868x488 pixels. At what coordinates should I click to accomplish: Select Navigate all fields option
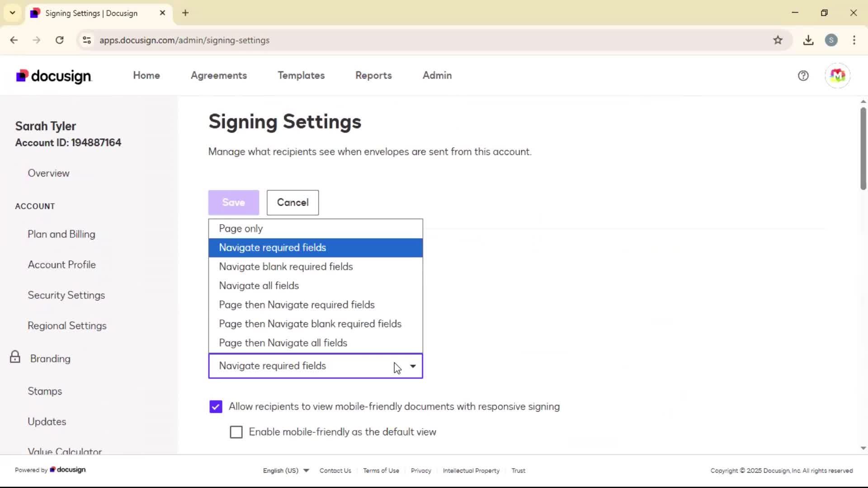click(316, 286)
